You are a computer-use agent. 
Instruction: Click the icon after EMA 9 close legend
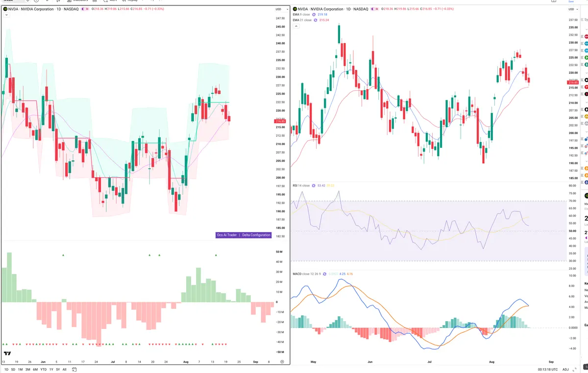click(x=313, y=15)
